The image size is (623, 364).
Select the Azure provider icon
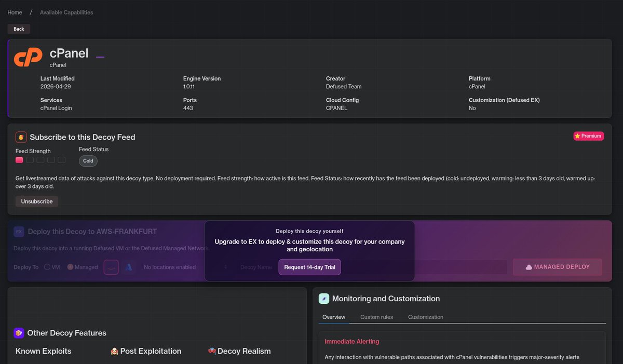[129, 267]
